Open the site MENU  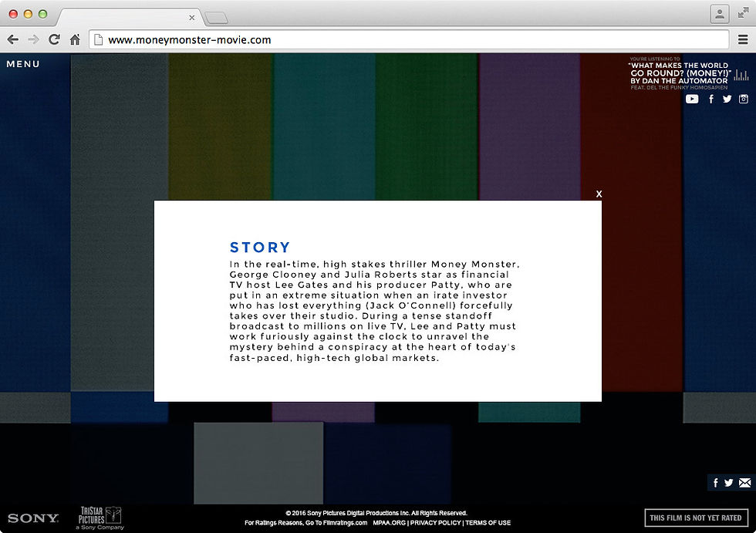(23, 63)
